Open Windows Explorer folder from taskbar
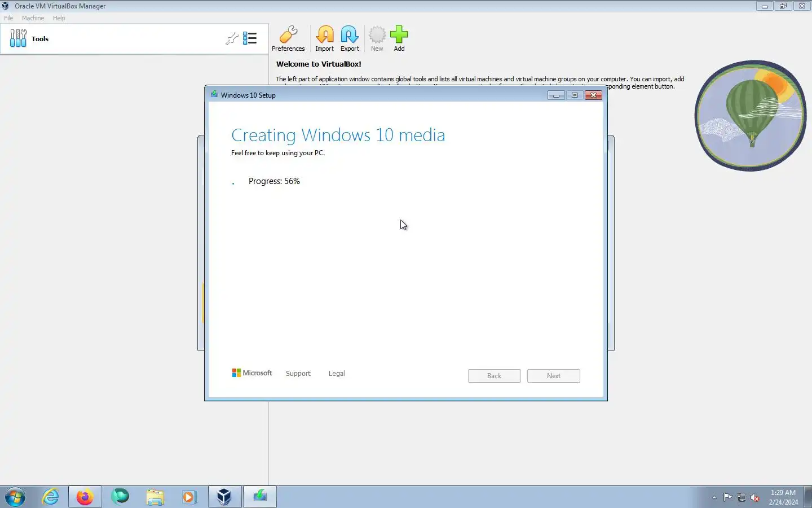 155,497
